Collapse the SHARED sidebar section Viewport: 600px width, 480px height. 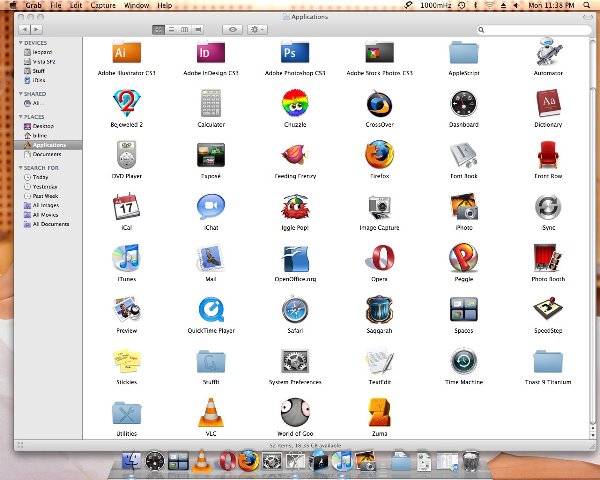click(21, 93)
